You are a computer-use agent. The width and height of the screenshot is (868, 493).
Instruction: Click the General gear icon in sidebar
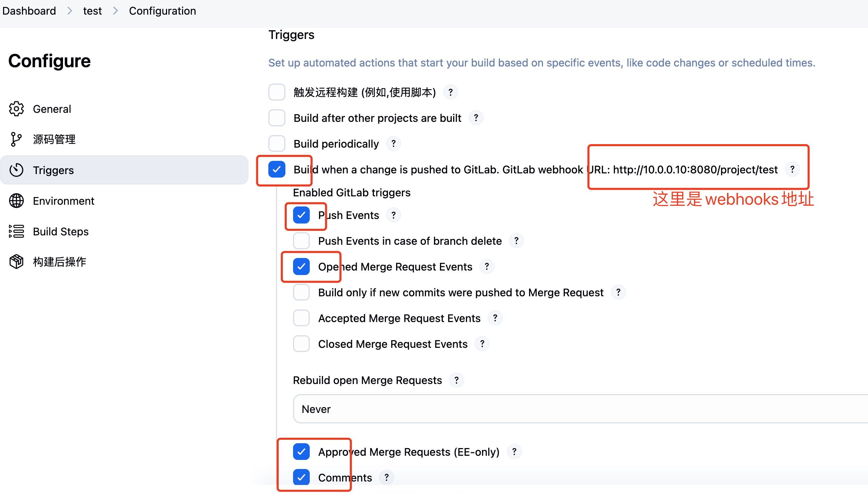(16, 109)
